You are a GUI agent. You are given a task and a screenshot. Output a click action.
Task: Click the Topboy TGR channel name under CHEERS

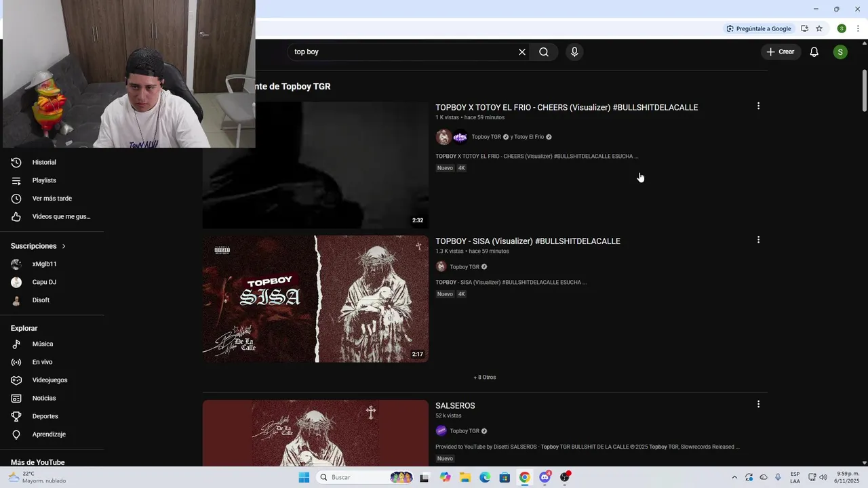(x=486, y=137)
